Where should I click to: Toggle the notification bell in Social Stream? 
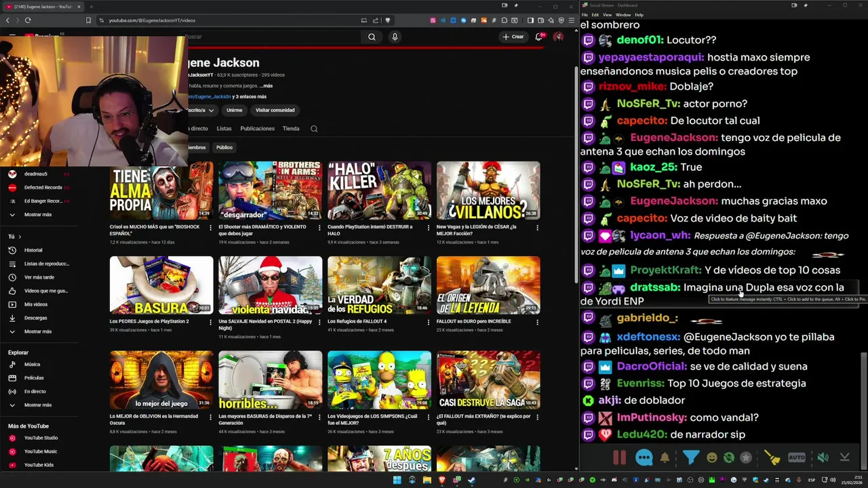[665, 457]
